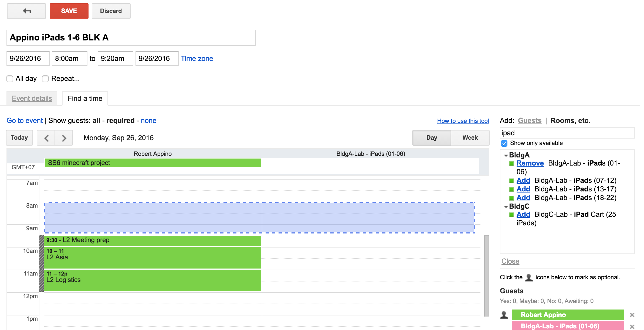Viewport: 644px width, 330px height.
Task: Click green square beside iPads (18-22)
Action: tap(511, 198)
